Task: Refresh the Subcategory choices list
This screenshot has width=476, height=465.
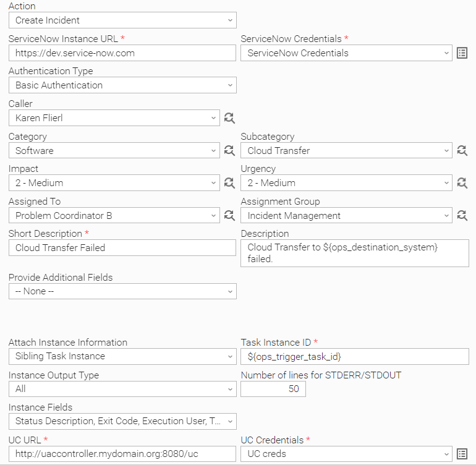Action: point(462,150)
